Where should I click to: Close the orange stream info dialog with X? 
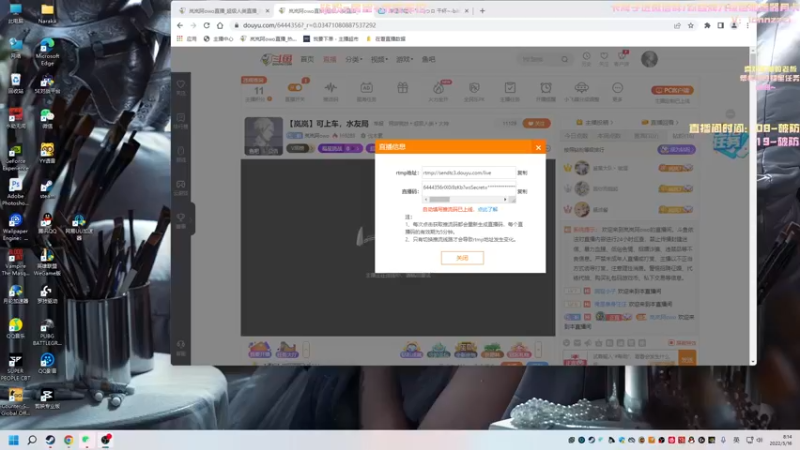pyautogui.click(x=538, y=147)
